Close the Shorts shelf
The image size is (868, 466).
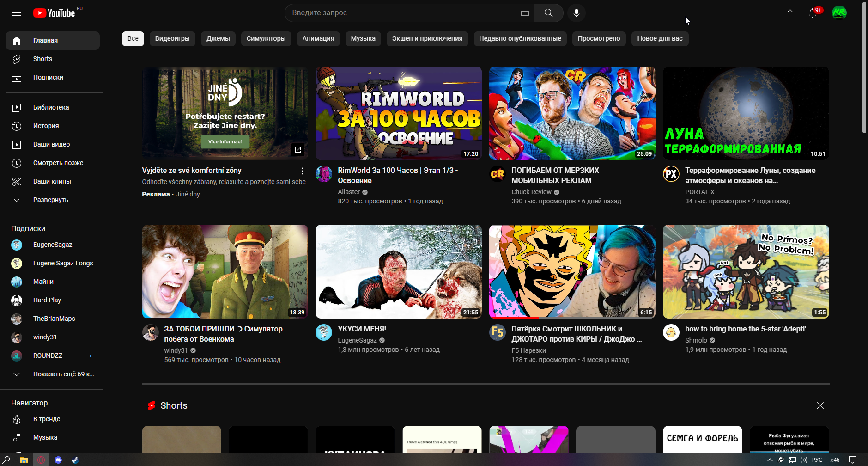pos(820,405)
